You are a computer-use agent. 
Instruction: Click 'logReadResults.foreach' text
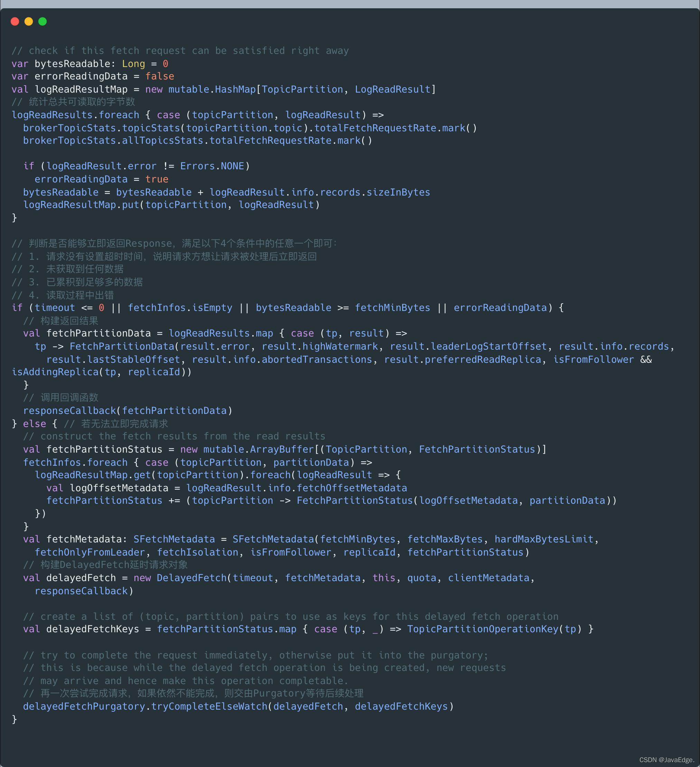[x=75, y=115]
